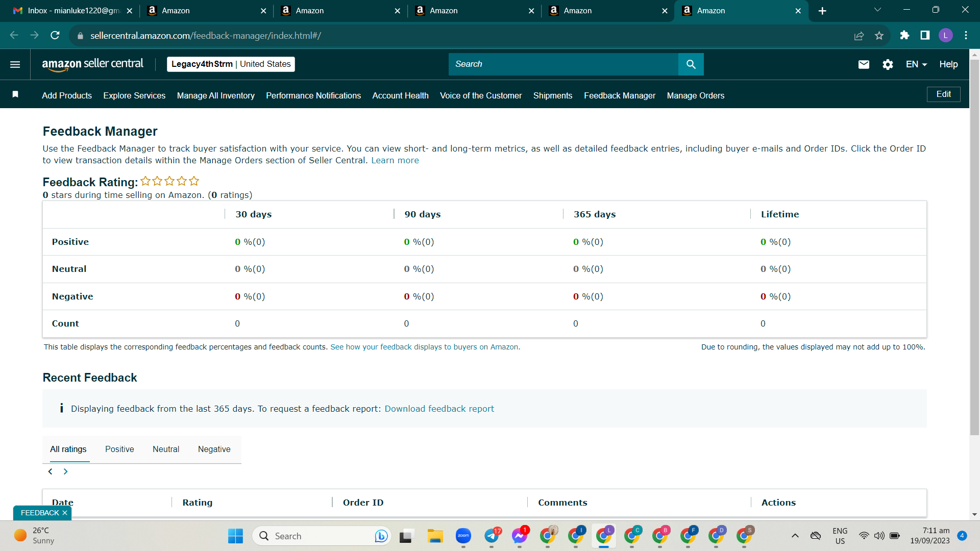Open Account Health page
The height and width of the screenshot is (551, 980).
click(400, 95)
